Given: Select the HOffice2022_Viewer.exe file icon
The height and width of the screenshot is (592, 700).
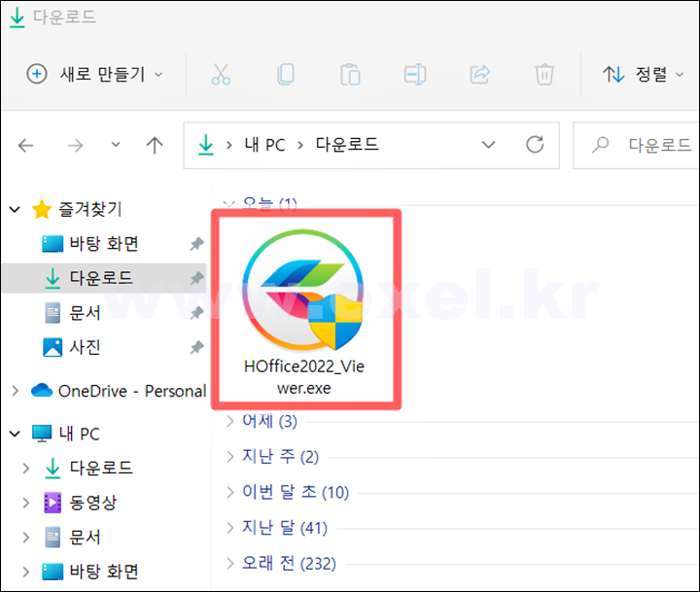Looking at the screenshot, I should pos(303,291).
